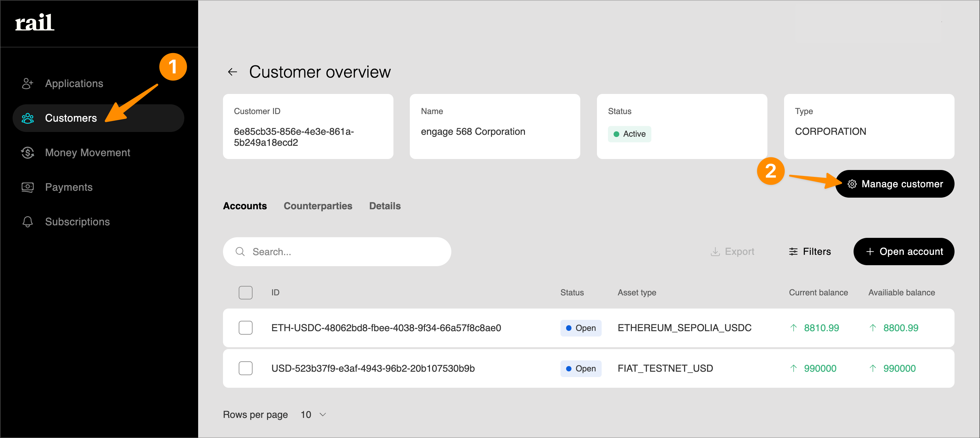Click the Payments cash icon
The height and width of the screenshot is (438, 980).
coord(27,187)
